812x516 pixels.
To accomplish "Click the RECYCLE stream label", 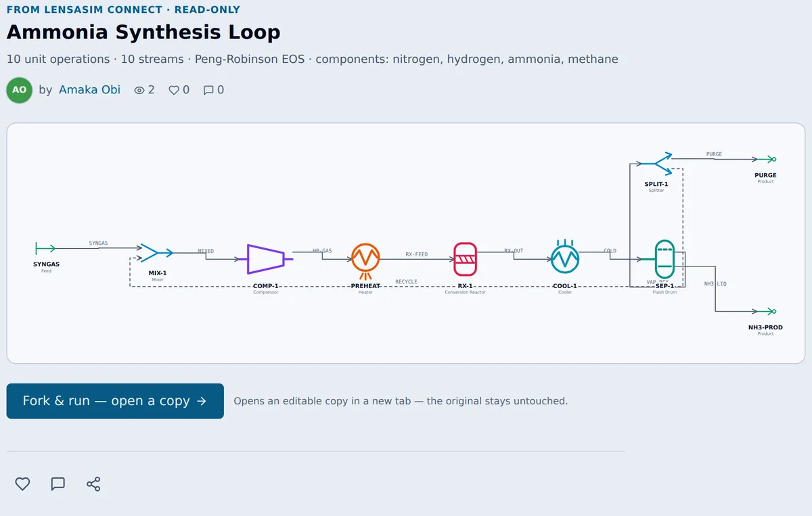I will coord(407,281).
